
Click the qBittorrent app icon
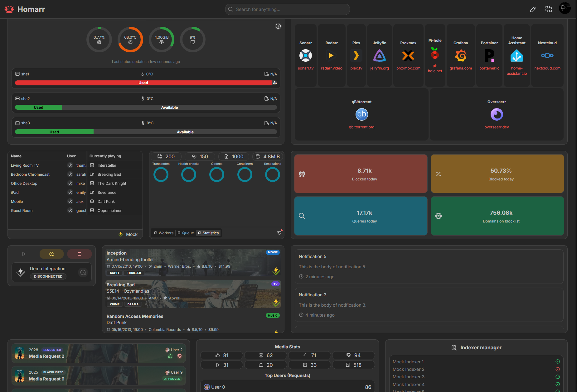362,114
